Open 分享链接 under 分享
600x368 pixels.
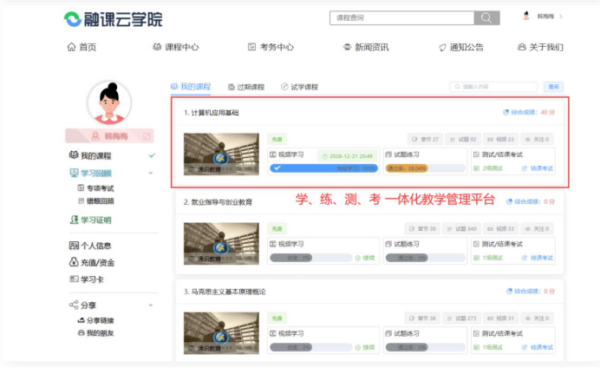coord(96,320)
